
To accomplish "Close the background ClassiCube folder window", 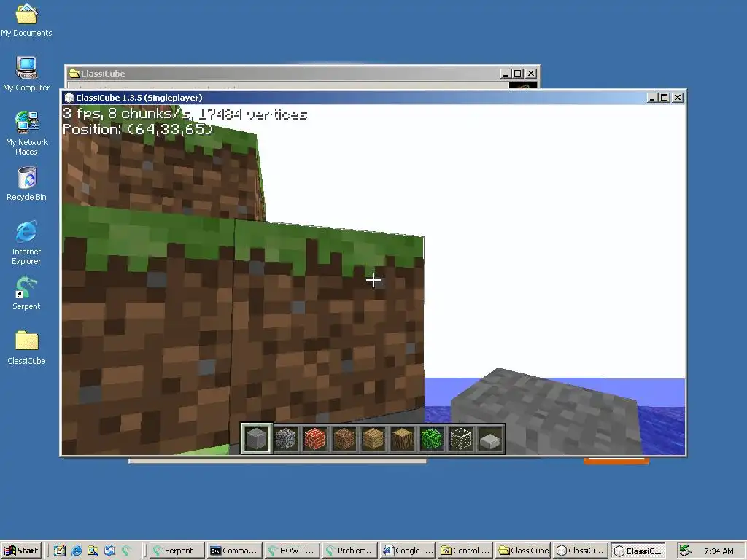I will 531,74.
